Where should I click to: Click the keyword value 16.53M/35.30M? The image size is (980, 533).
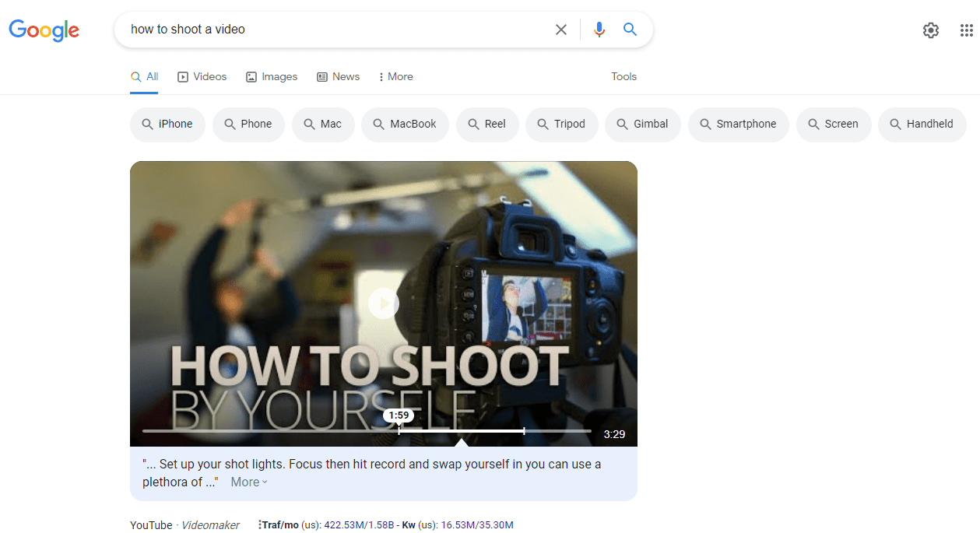477,525
